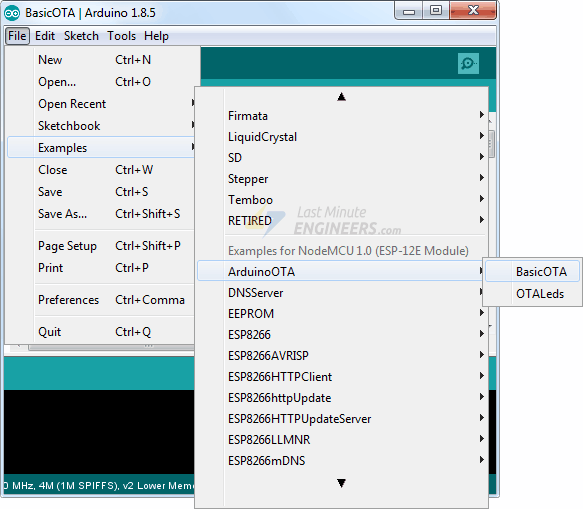Image resolution: width=583 pixels, height=509 pixels.
Task: Choose Print from File menu
Action: 101,268
